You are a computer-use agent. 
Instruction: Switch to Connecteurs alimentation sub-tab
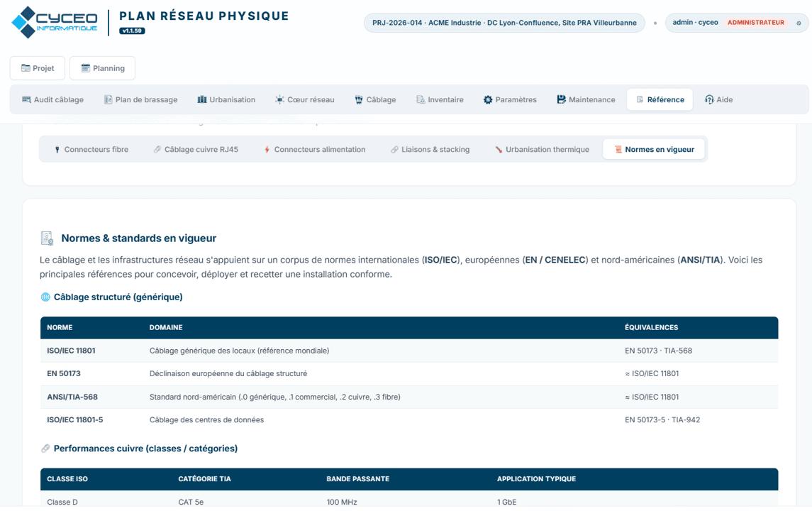pos(314,149)
